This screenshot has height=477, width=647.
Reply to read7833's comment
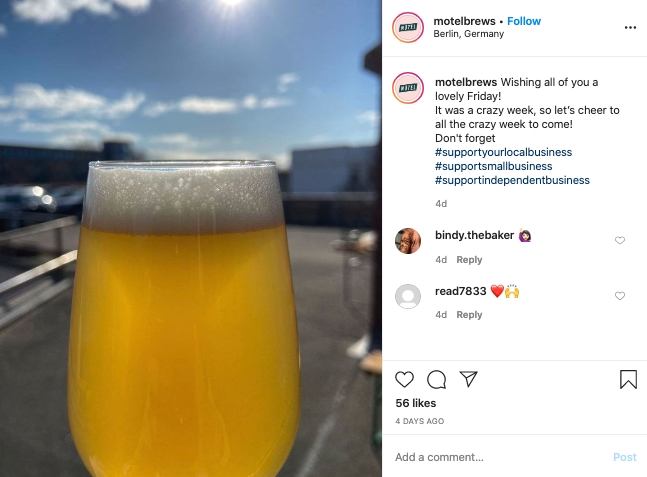pyautogui.click(x=469, y=315)
